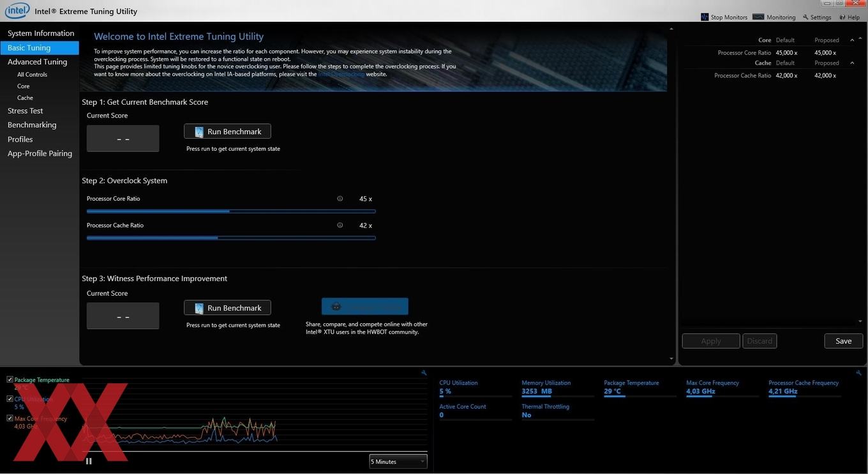Adjust the Processor Core Ratio slider
The image size is (868, 474).
(231, 211)
